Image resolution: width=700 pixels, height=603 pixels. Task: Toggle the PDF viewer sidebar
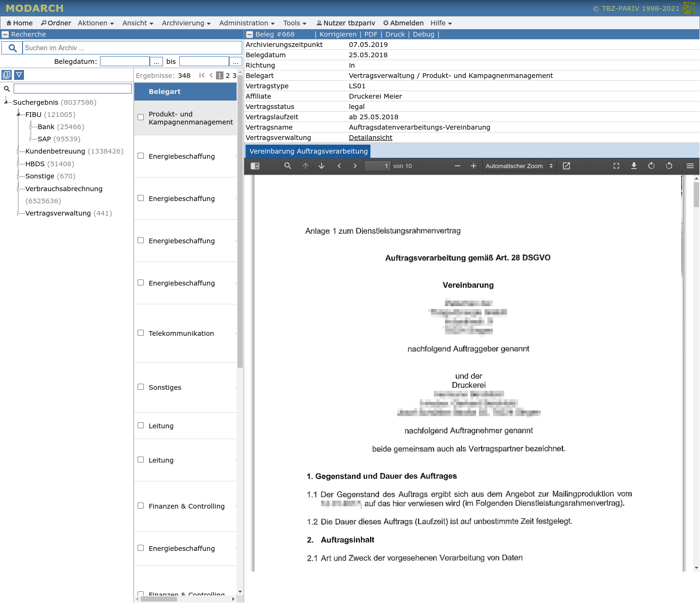point(255,166)
